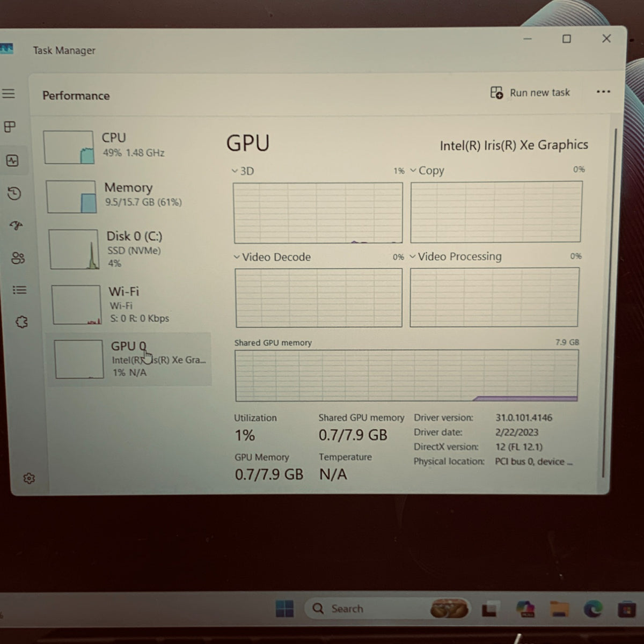644x644 pixels.
Task: Click the Intel(R) Iris(R) Xe Graphics title
Action: coord(514,145)
